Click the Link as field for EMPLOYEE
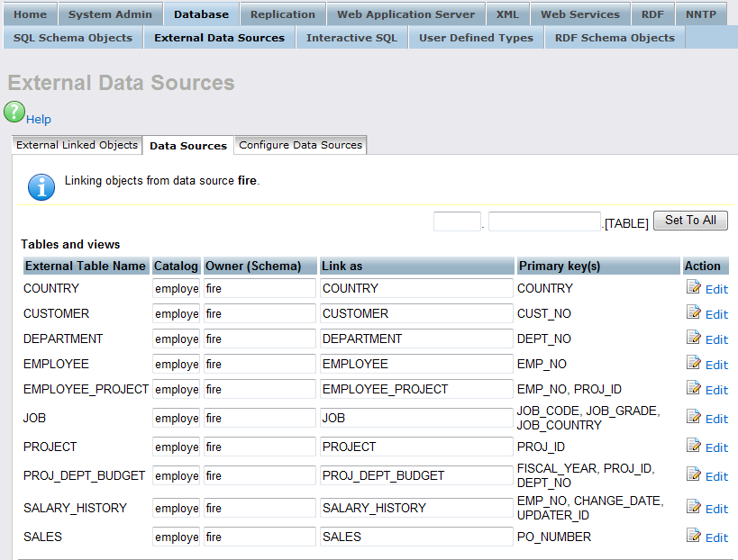 (415, 364)
